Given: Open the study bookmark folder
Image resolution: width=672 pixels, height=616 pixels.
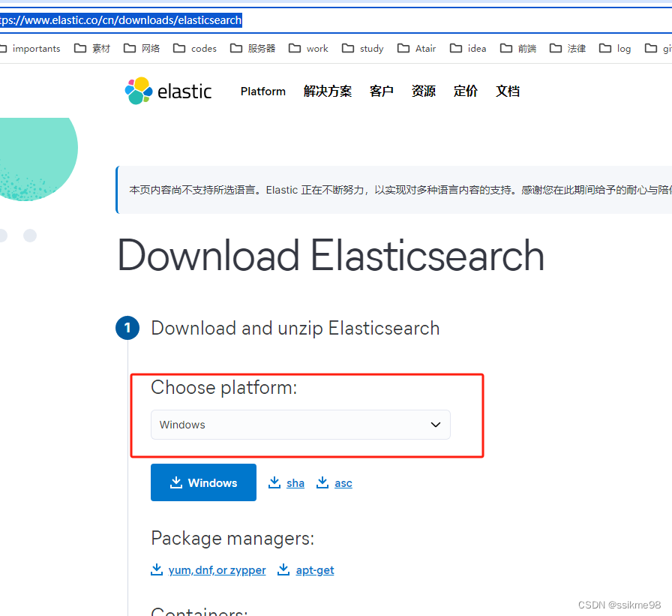Looking at the screenshot, I should 363,49.
